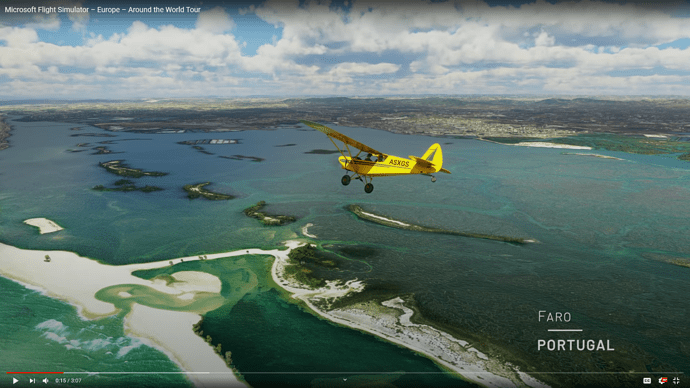Image resolution: width=690 pixels, height=388 pixels.
Task: Toggle closed captions with the CC icon
Action: point(647,381)
